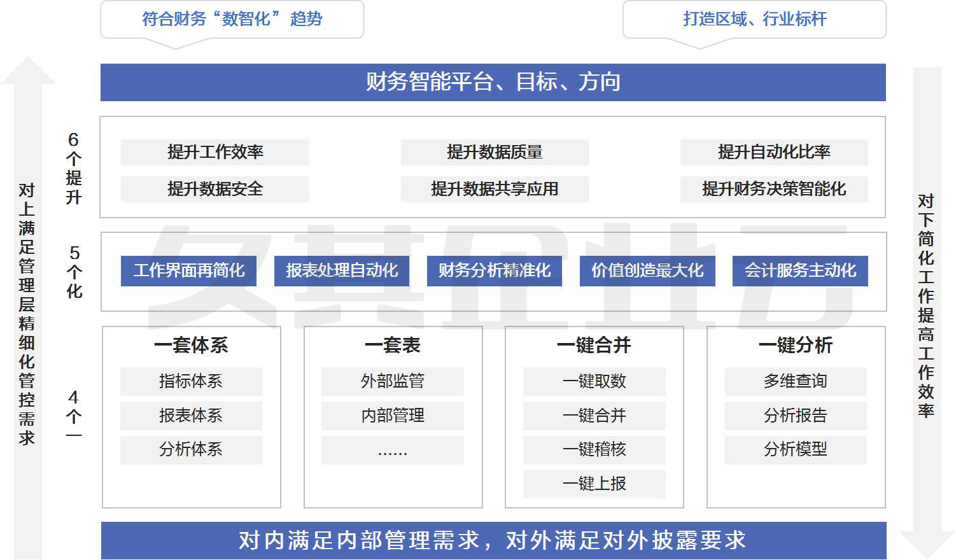Select the 报表处理自动化 blue tab

[342, 271]
